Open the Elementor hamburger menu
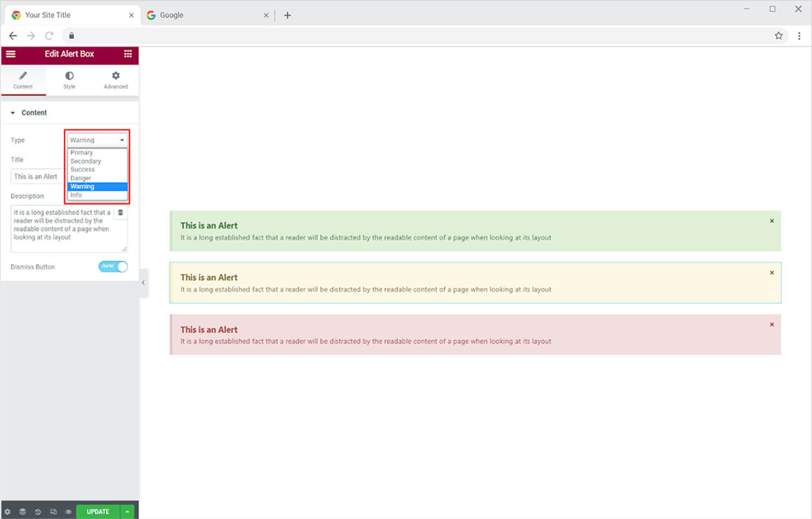The height and width of the screenshot is (519, 812). (x=10, y=55)
